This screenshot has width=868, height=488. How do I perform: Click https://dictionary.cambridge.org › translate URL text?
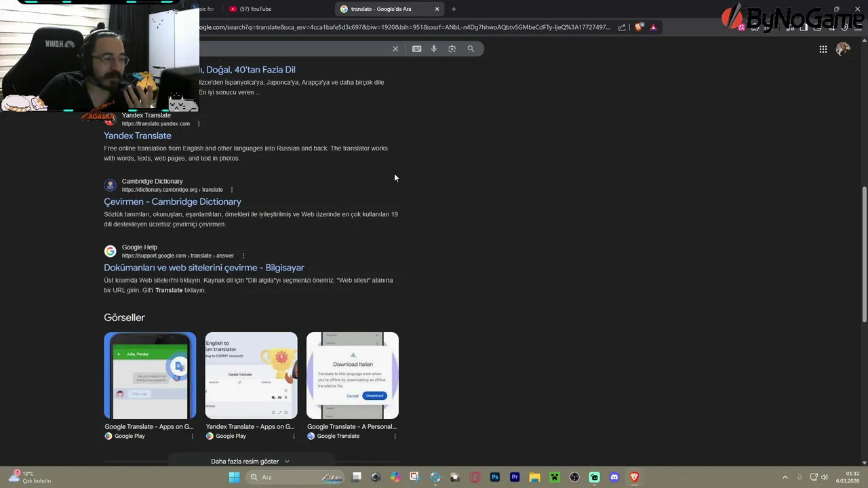(172, 190)
